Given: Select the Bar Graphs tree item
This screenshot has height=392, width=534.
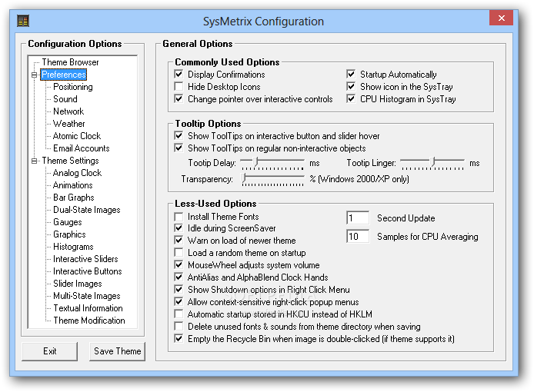Looking at the screenshot, I should click(x=74, y=198).
